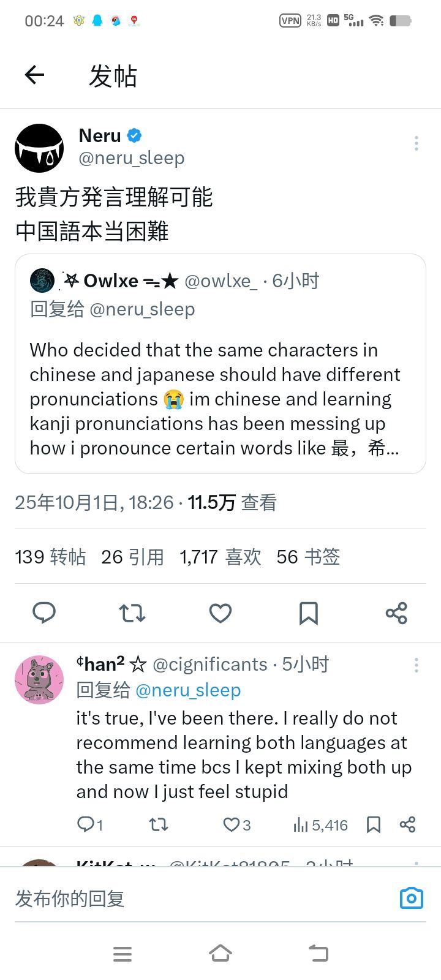
Task: Open 1,717 likes list
Action: [221, 557]
